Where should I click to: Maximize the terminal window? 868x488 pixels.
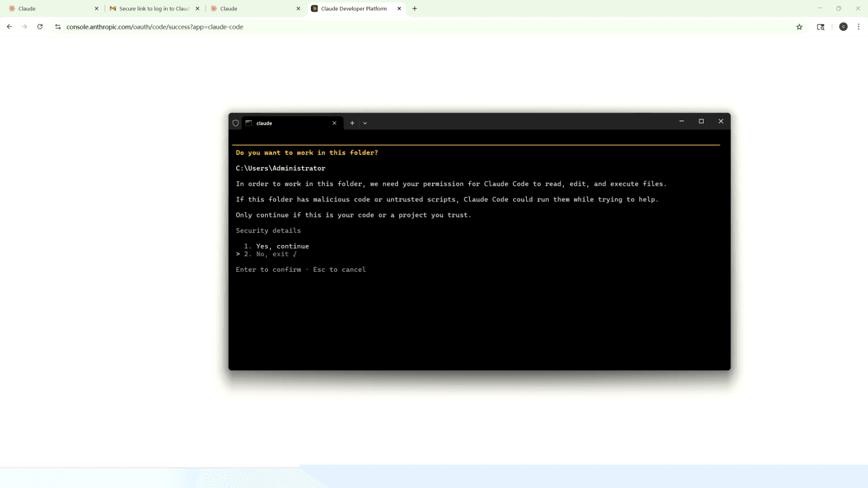coord(701,121)
